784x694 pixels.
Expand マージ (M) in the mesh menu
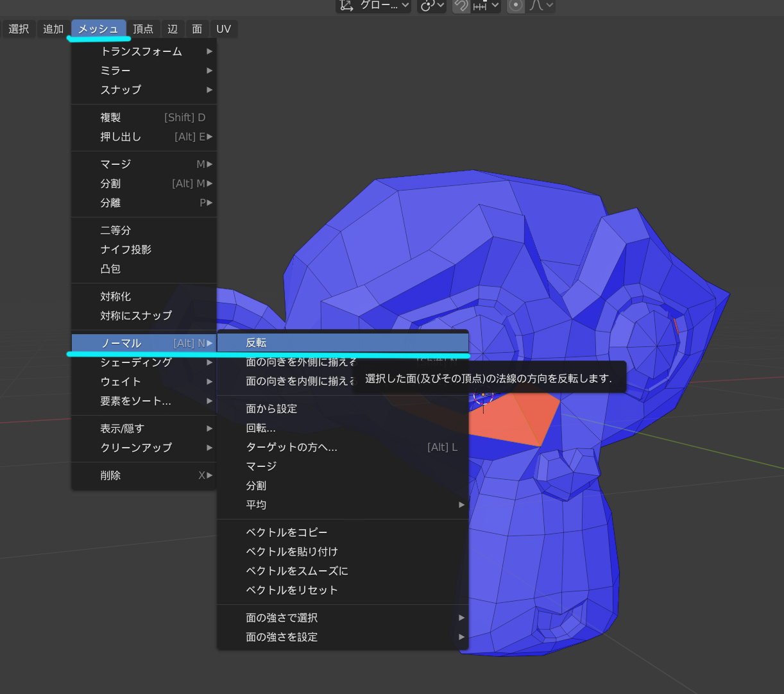click(144, 164)
